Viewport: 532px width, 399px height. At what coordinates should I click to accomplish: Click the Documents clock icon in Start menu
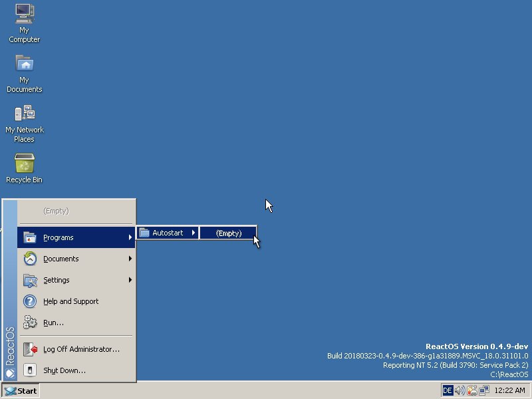tap(30, 259)
